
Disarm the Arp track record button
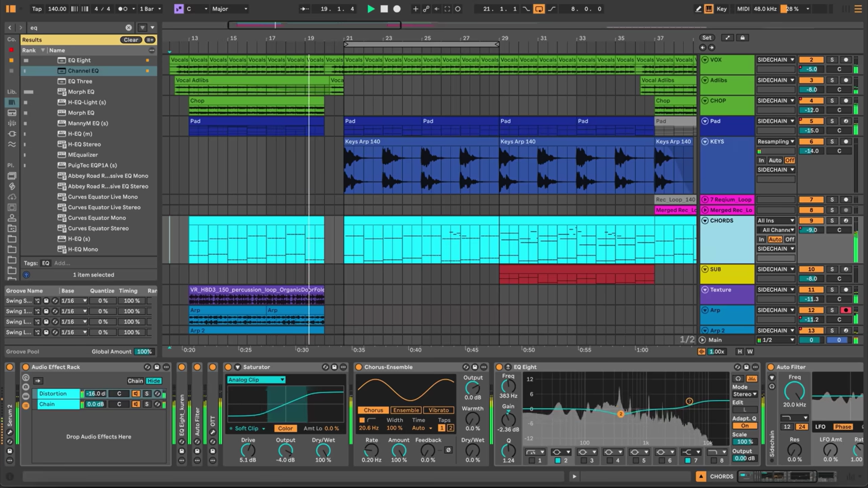[845, 310]
